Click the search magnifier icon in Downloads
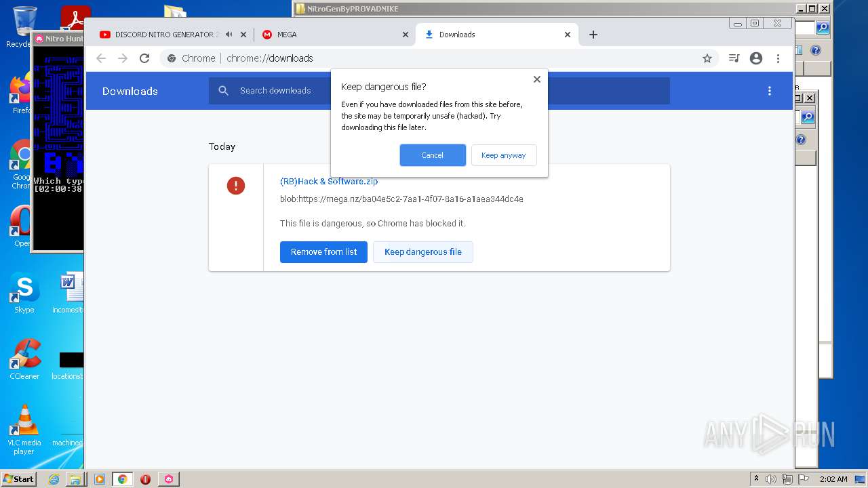 click(x=224, y=91)
